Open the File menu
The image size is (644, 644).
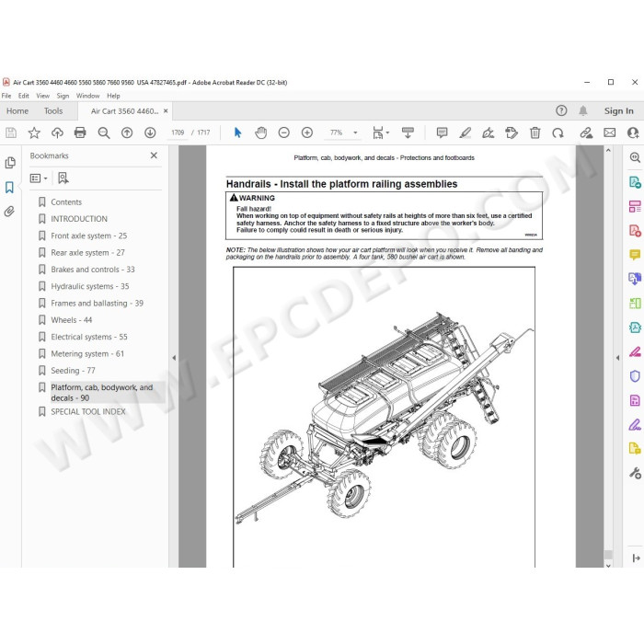6,96
